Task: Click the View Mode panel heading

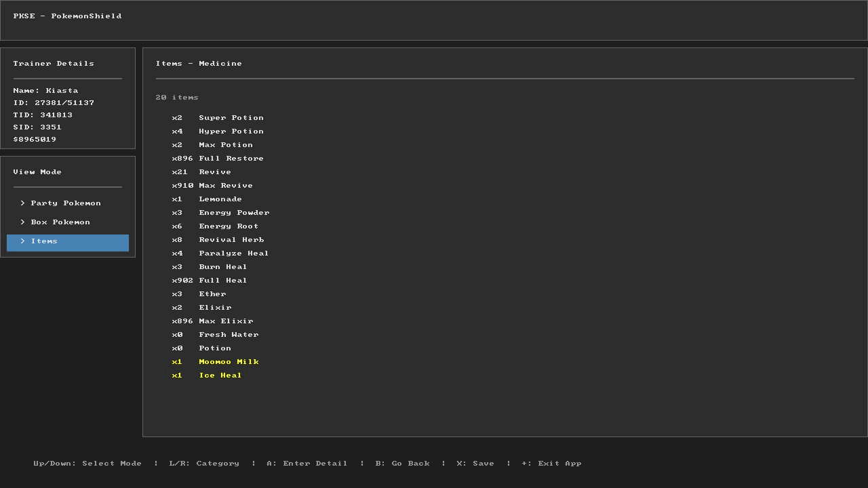Action: pyautogui.click(x=37, y=172)
